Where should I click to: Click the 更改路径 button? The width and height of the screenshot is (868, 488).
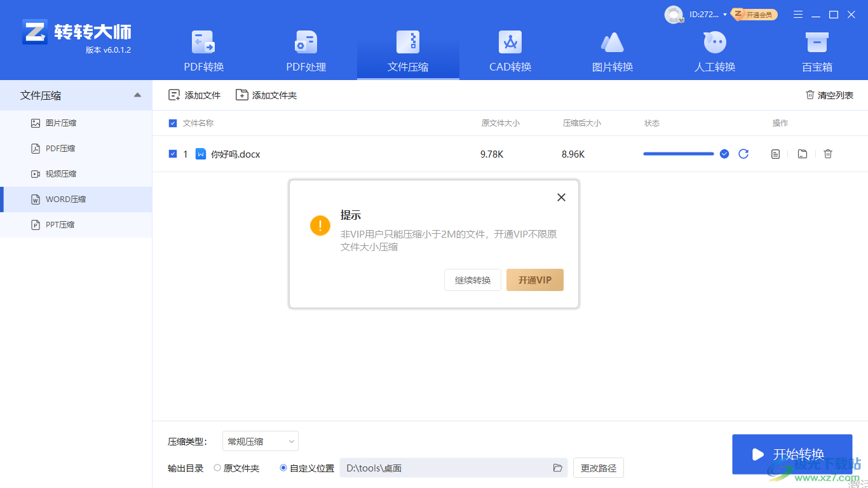[x=599, y=468]
